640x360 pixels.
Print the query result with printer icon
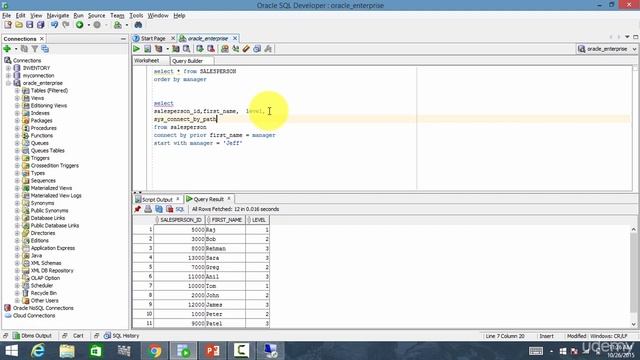pos(148,209)
